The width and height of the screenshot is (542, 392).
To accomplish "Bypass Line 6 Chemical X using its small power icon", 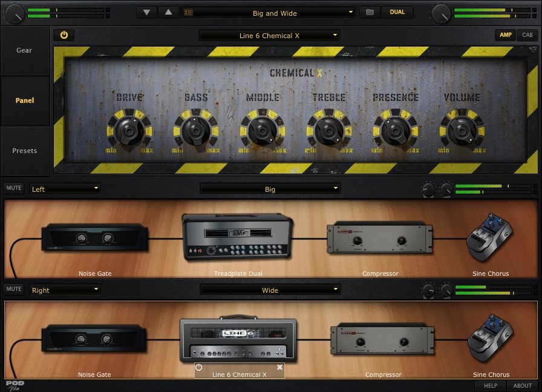I will click(x=199, y=367).
